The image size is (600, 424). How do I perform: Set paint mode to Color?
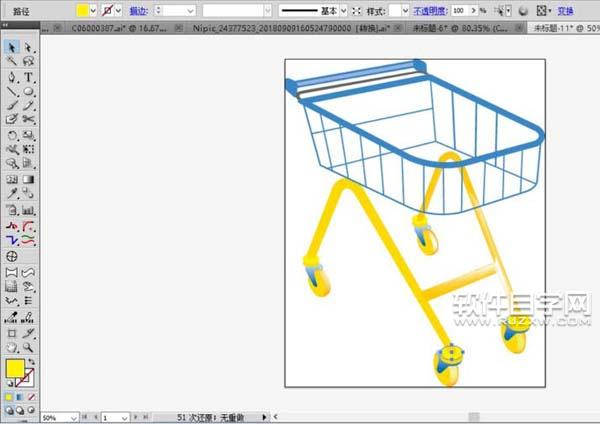point(9,397)
